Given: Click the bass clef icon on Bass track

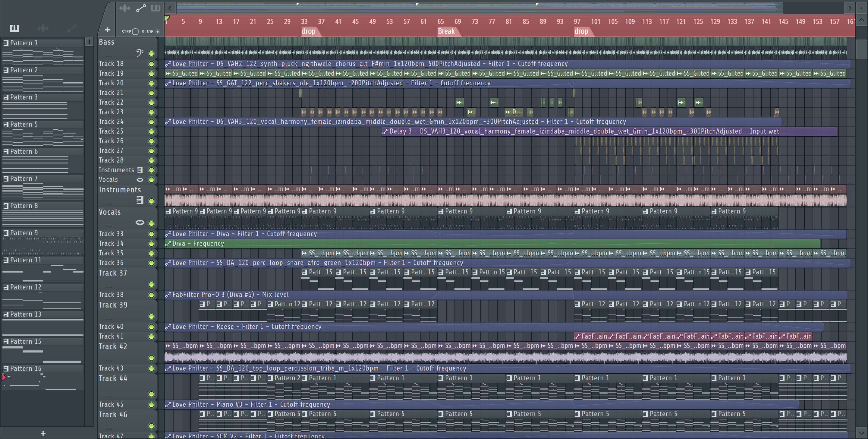Looking at the screenshot, I should click(140, 53).
